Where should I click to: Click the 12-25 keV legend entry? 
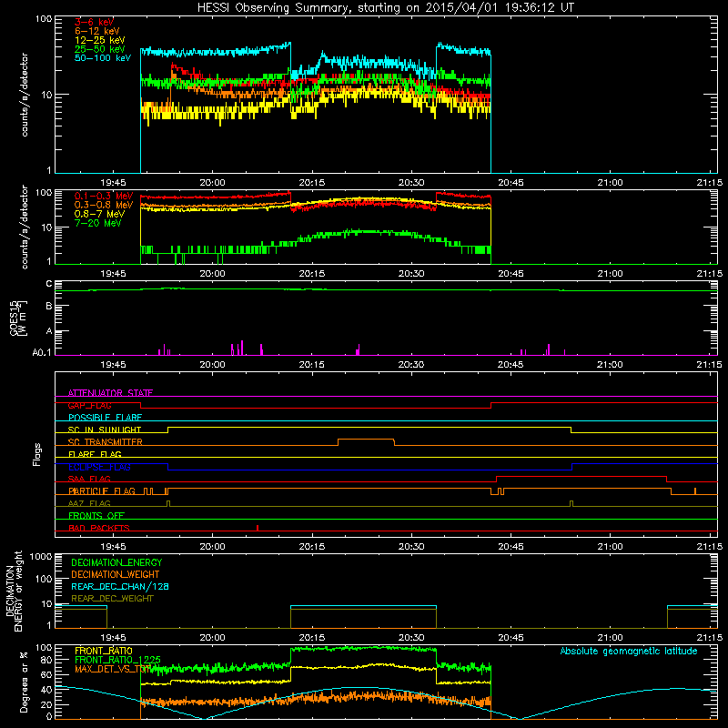(100, 40)
